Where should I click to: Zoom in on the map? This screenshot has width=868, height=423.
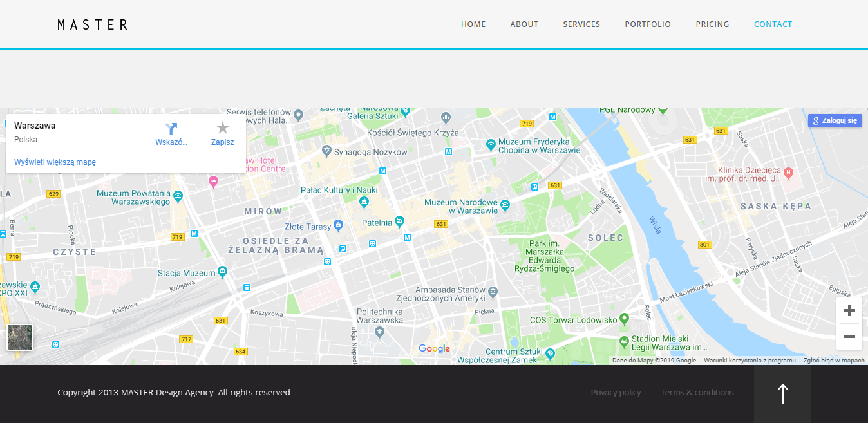pyautogui.click(x=849, y=311)
